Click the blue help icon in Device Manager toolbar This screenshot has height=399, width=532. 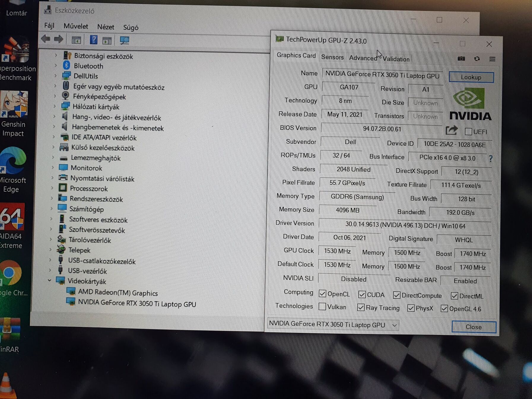(x=93, y=40)
